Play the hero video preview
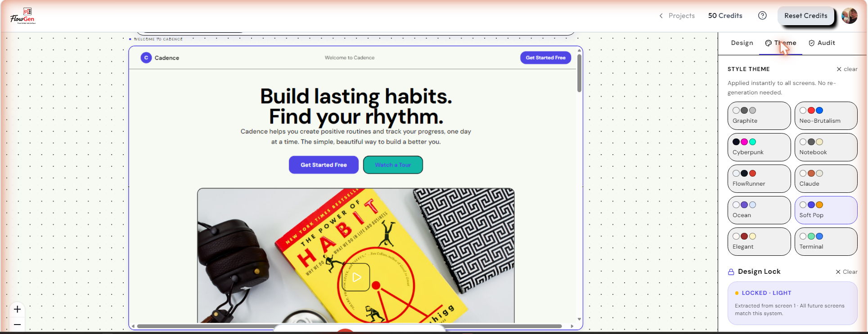The width and height of the screenshot is (868, 334). [x=356, y=277]
